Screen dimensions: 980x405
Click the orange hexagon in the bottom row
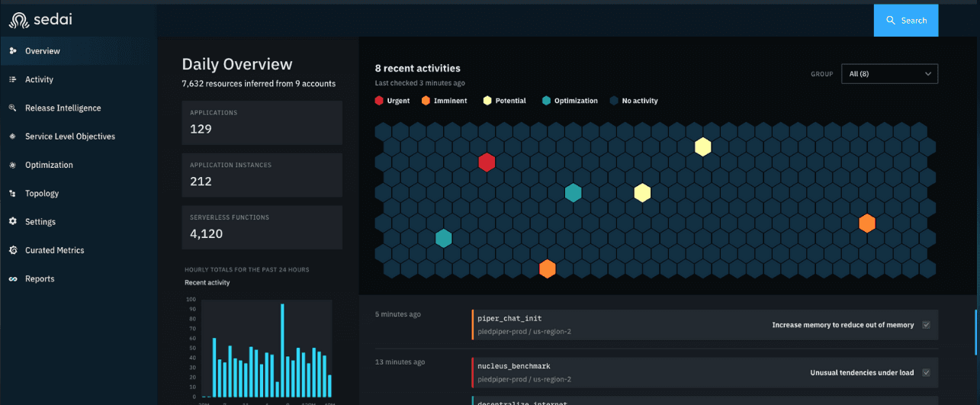pos(547,268)
